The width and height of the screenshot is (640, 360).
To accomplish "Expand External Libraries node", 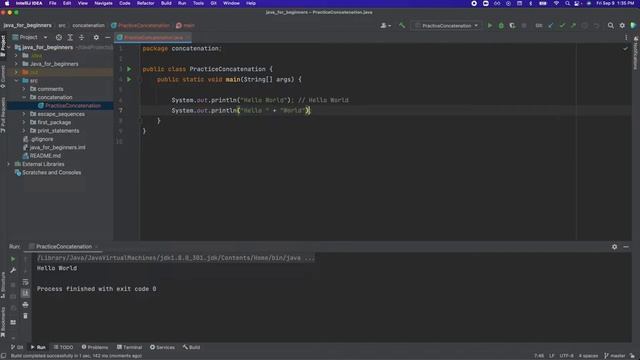I will click(x=9, y=164).
